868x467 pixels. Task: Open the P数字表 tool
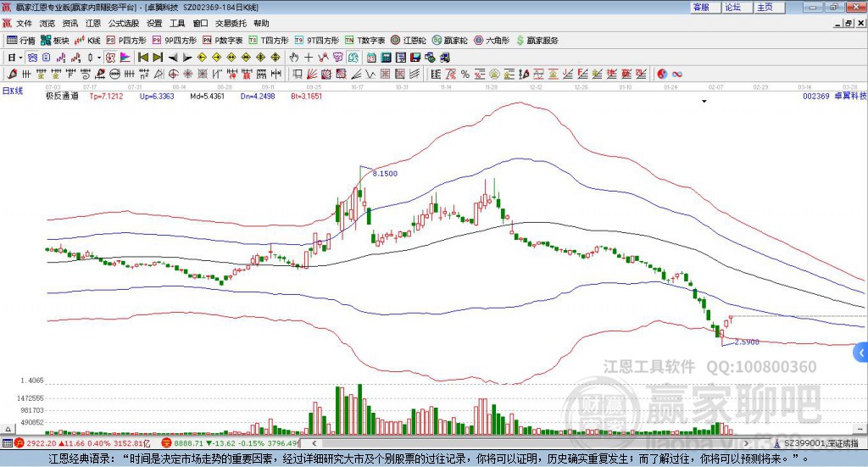(223, 41)
